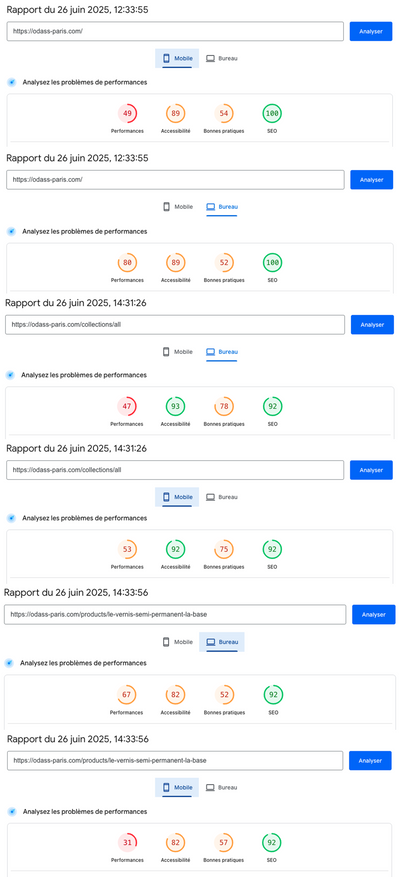Click the Bonnes pratiques gauge showing 57
The height and width of the screenshot is (877, 400).
tap(224, 842)
